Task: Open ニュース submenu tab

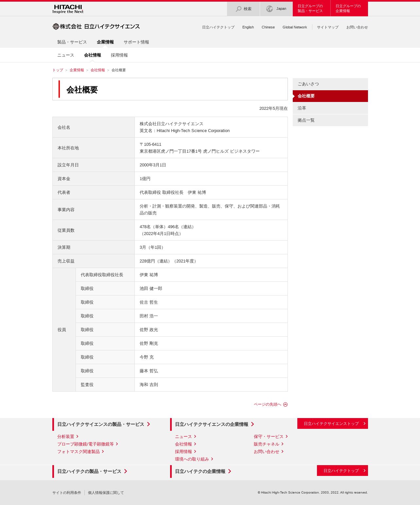Action: [x=66, y=55]
